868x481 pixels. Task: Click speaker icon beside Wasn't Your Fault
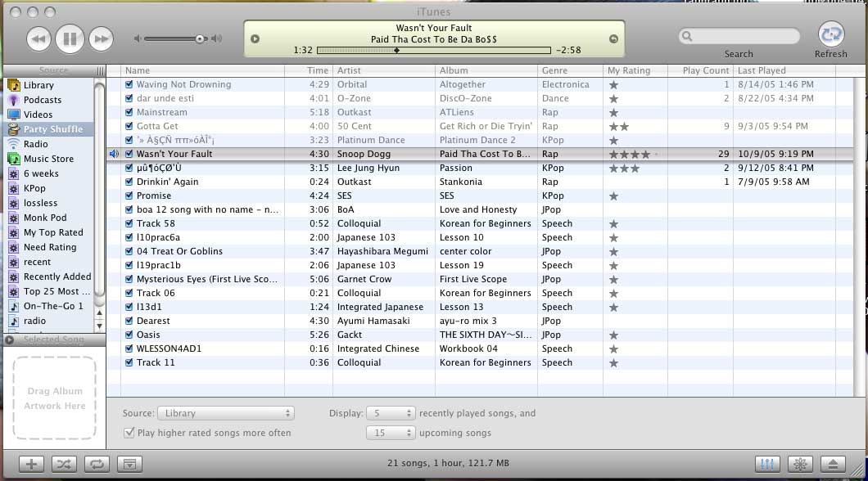click(114, 154)
